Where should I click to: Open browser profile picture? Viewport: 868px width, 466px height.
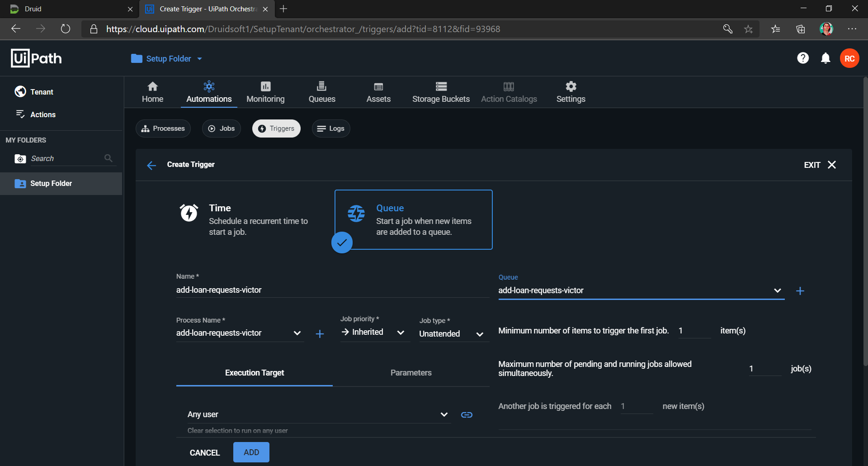826,29
